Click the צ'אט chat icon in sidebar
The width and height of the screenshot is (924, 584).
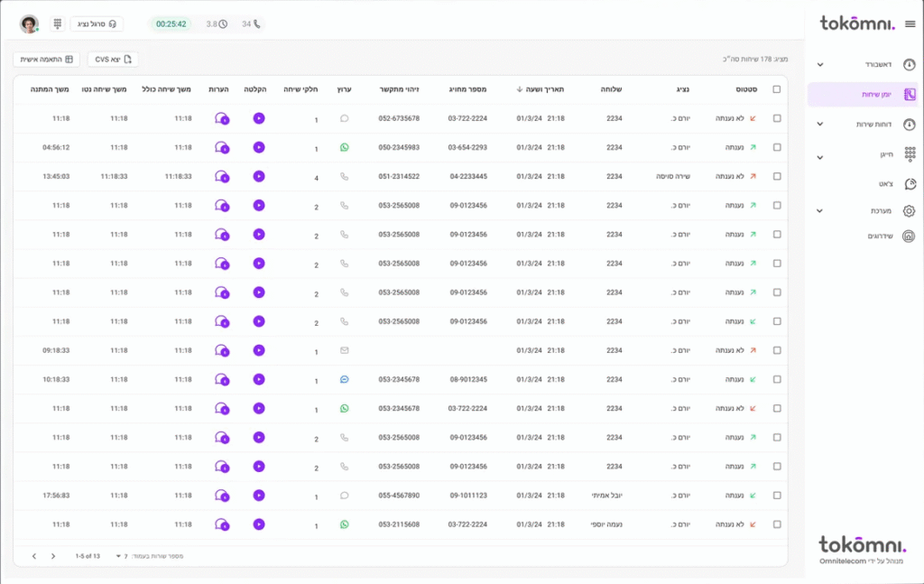click(x=910, y=183)
